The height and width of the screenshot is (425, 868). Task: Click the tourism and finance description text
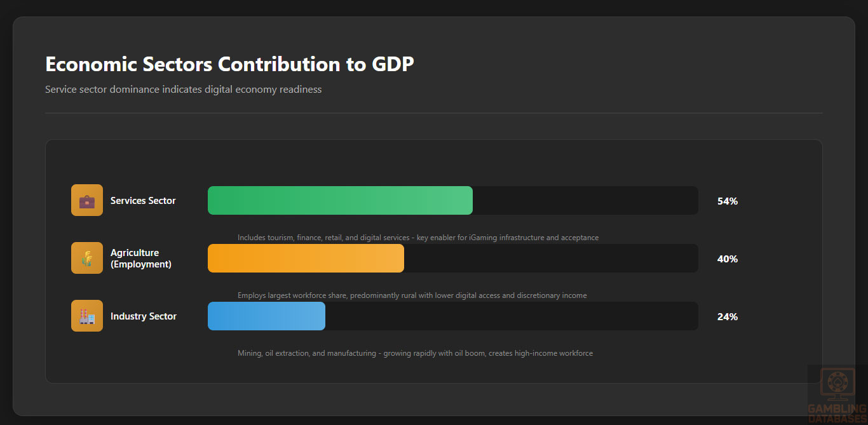418,238
